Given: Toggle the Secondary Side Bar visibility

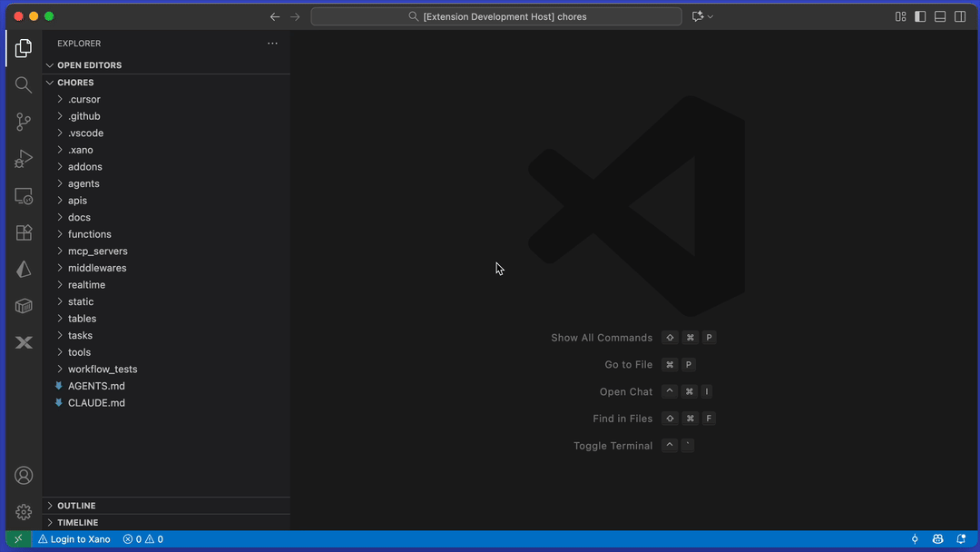Looking at the screenshot, I should coord(960,17).
